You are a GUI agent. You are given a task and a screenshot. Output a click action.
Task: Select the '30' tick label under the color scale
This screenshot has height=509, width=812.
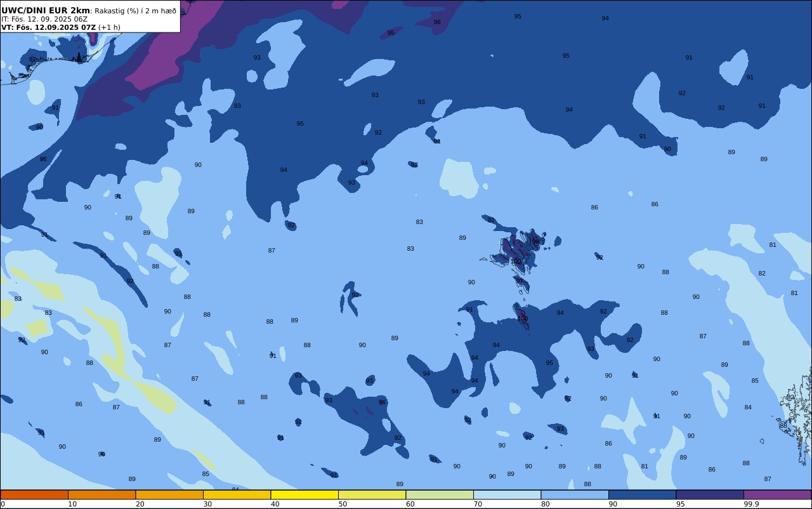point(207,504)
